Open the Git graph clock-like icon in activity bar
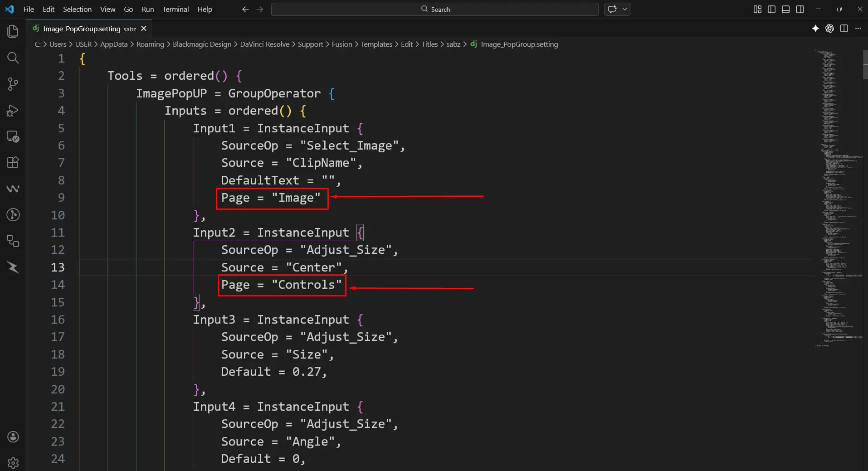Image resolution: width=868 pixels, height=471 pixels. pyautogui.click(x=13, y=214)
